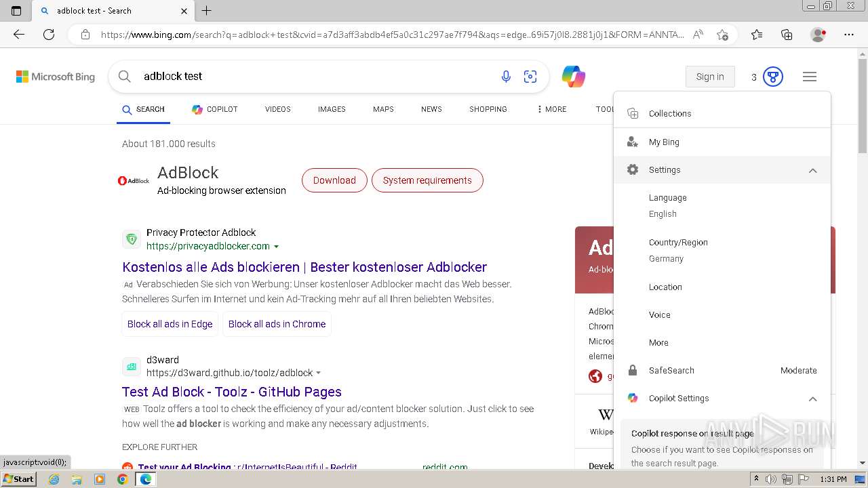This screenshot has height=488, width=868.
Task: Open My Bing menu item
Action: coord(722,142)
